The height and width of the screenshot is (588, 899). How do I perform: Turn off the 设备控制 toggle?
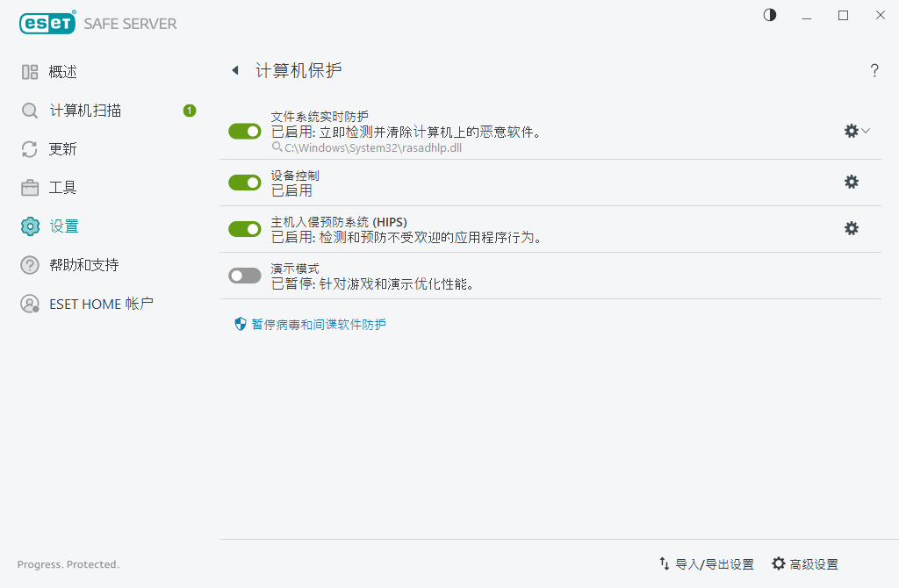245,182
